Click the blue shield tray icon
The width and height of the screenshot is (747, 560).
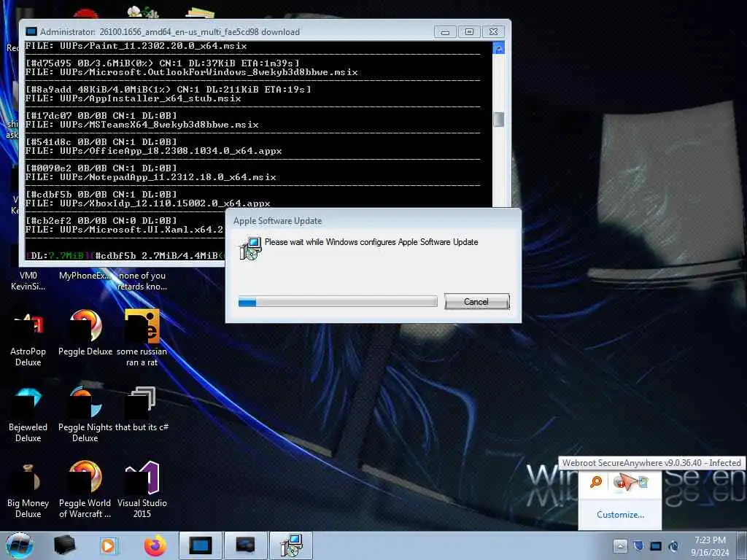click(638, 545)
